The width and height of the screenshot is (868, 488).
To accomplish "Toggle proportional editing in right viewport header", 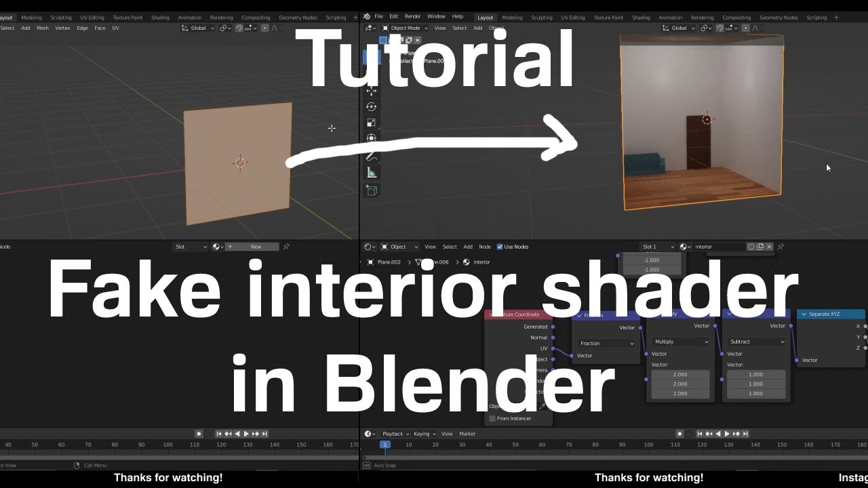I will coord(745,28).
